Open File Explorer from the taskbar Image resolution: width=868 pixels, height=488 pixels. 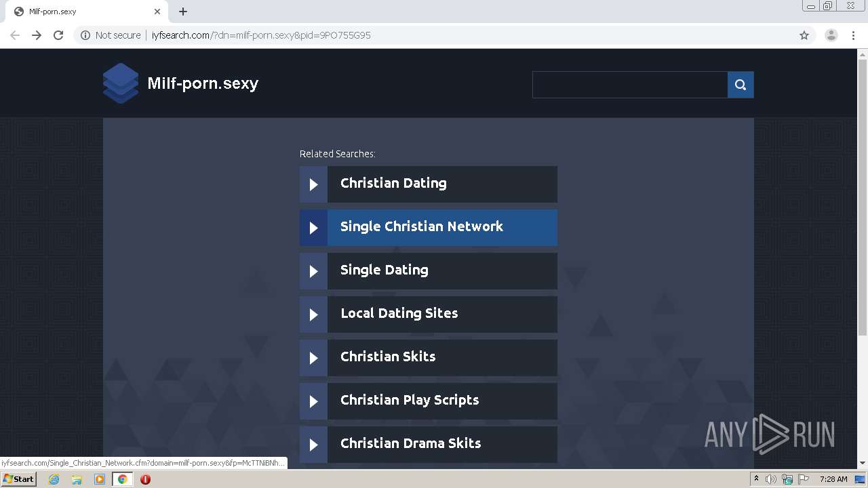(x=77, y=479)
